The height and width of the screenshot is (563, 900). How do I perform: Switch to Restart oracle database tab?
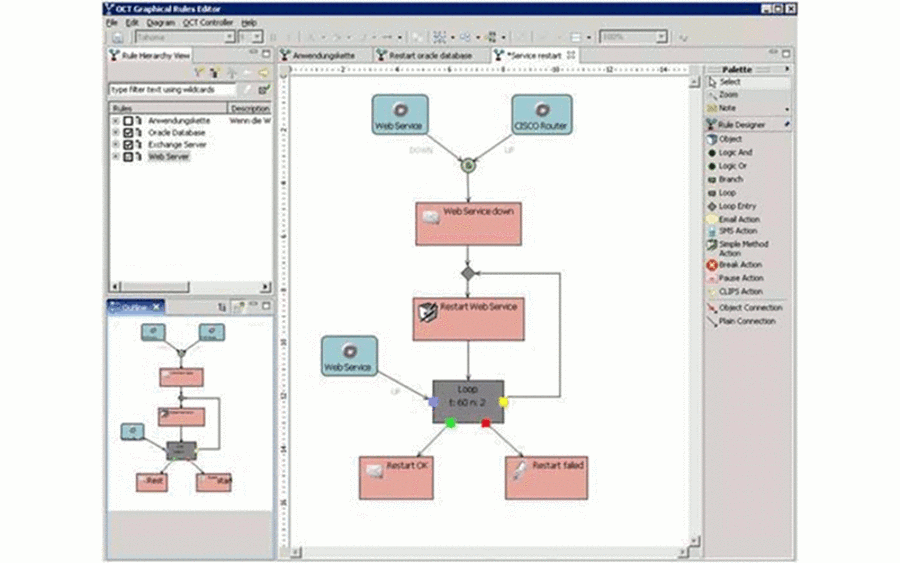click(430, 55)
